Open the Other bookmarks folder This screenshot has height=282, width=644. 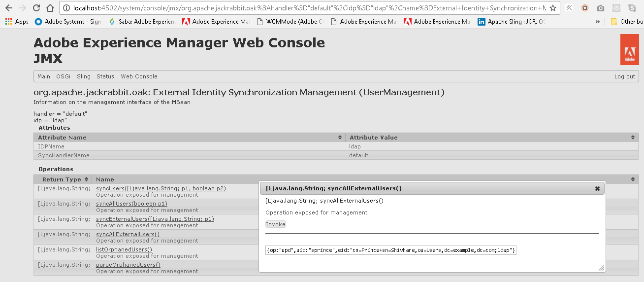(x=627, y=22)
